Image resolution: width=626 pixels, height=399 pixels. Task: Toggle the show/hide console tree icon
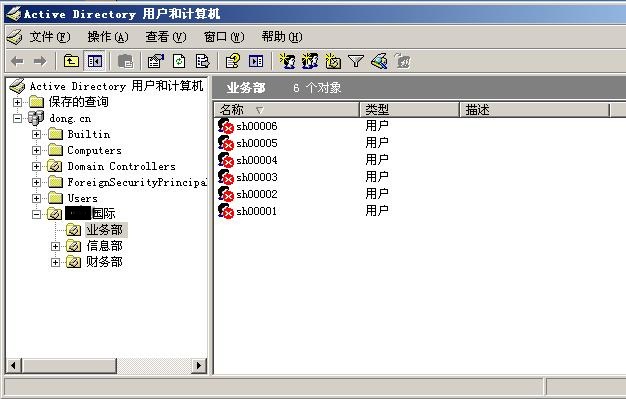(95, 61)
